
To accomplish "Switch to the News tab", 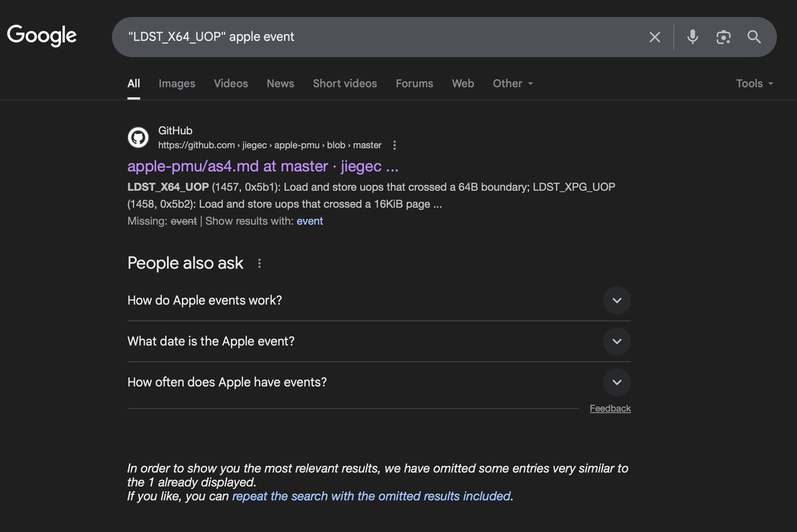I will coord(280,84).
